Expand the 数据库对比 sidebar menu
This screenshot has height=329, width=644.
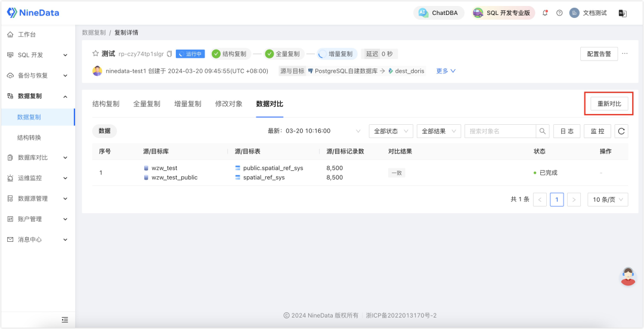click(38, 158)
